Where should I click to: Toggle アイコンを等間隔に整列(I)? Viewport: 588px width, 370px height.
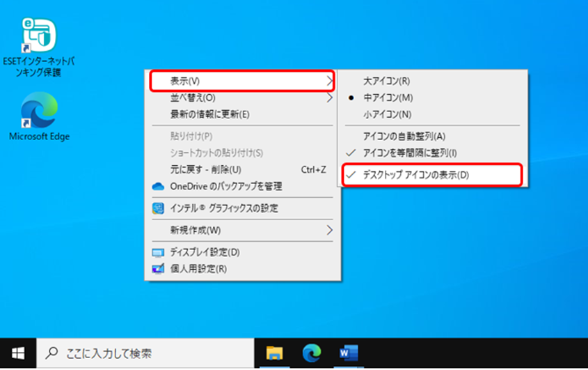(433, 153)
